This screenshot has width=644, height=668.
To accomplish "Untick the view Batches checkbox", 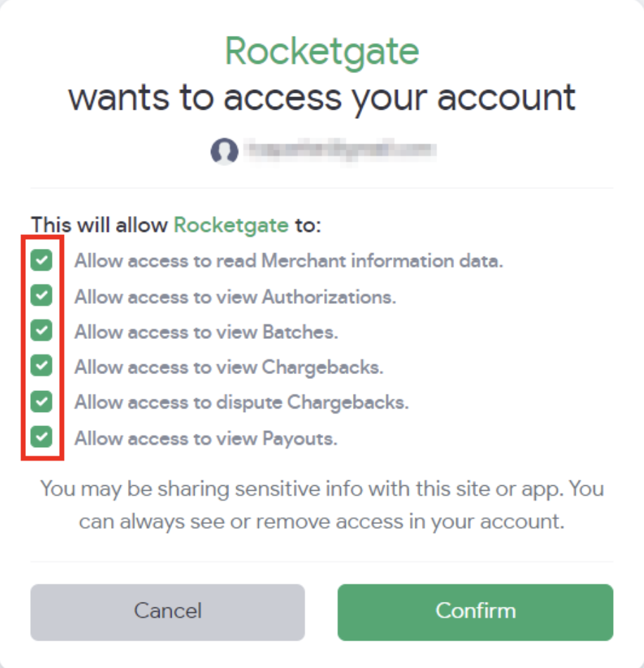I will click(x=41, y=330).
